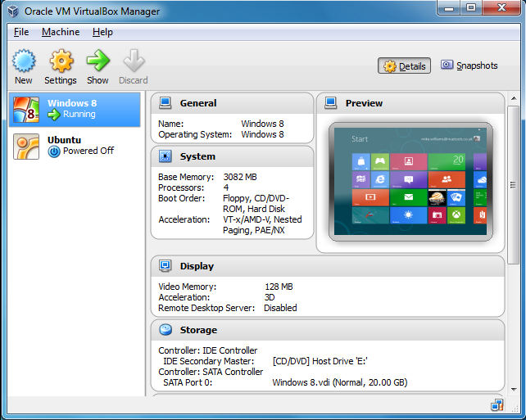Click the Preview section monitor icon
This screenshot has width=526, height=420.
tap(331, 103)
